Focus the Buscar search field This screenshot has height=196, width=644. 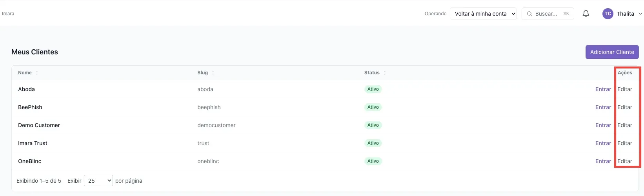pos(548,14)
